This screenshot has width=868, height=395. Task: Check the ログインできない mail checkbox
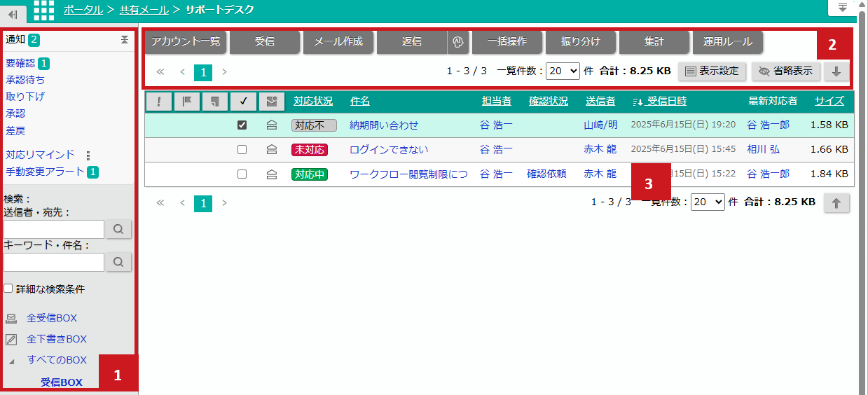pyautogui.click(x=242, y=150)
